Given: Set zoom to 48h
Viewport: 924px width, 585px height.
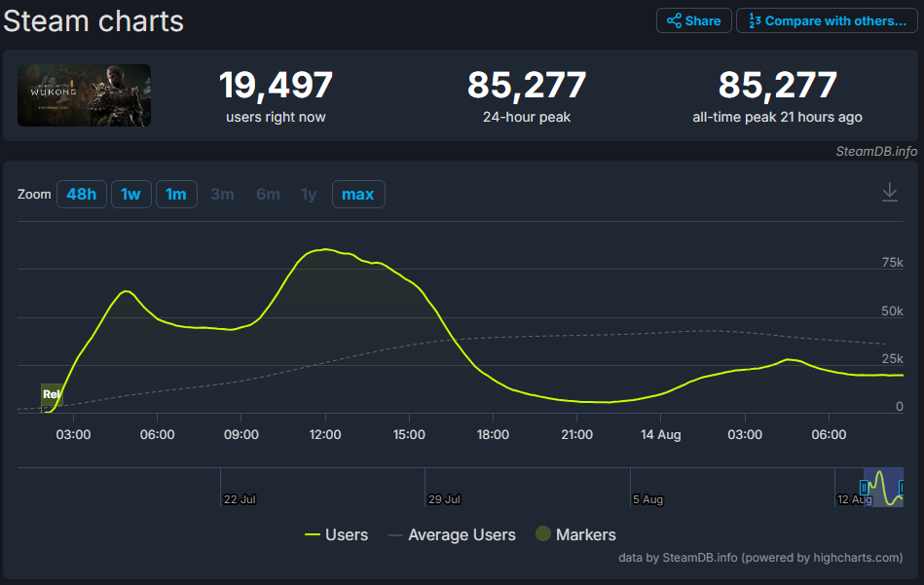Looking at the screenshot, I should click(82, 194).
